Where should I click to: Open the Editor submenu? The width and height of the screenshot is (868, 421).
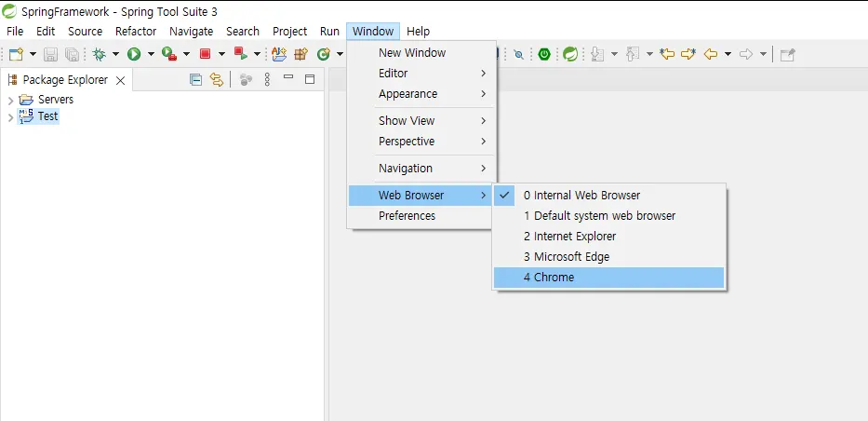tap(421, 74)
